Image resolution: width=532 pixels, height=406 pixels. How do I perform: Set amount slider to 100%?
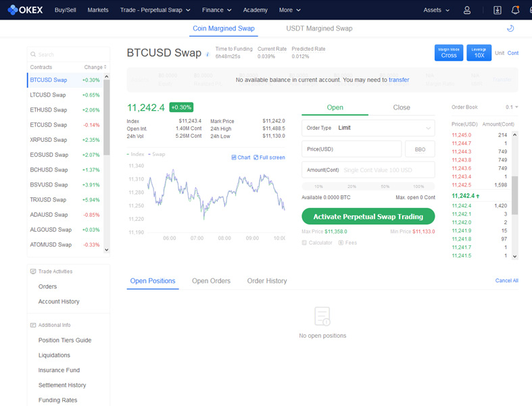[x=418, y=186]
